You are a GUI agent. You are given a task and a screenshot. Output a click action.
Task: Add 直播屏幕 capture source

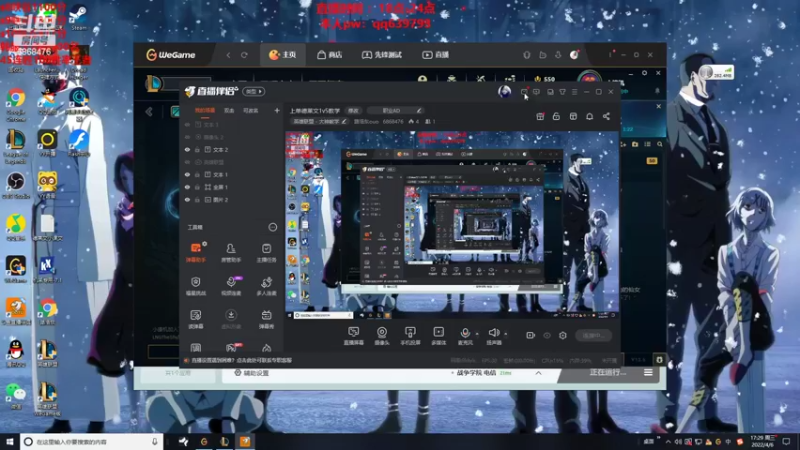pyautogui.click(x=353, y=336)
